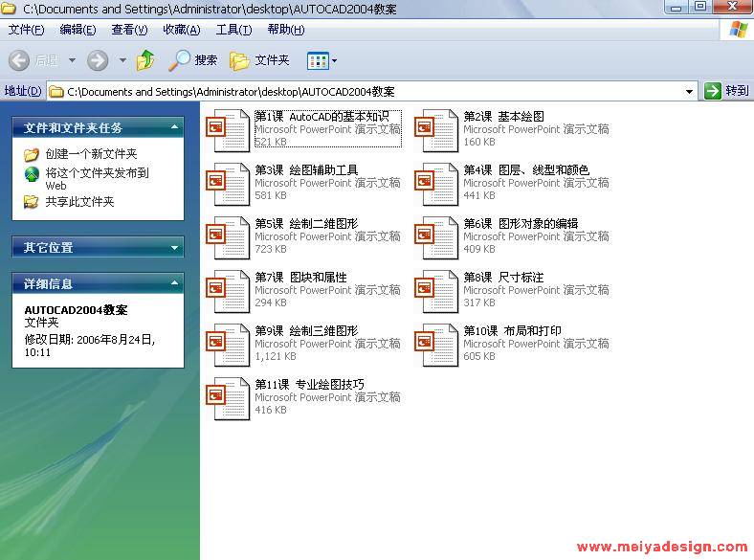Collapse the 文件和文件夹任务 panel
This screenshot has height=560, width=754.
[x=175, y=127]
